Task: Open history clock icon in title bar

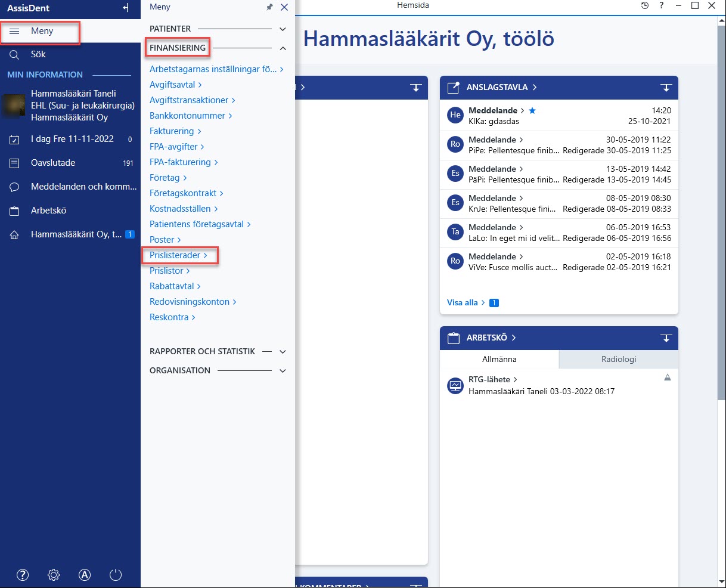Action: tap(645, 5)
